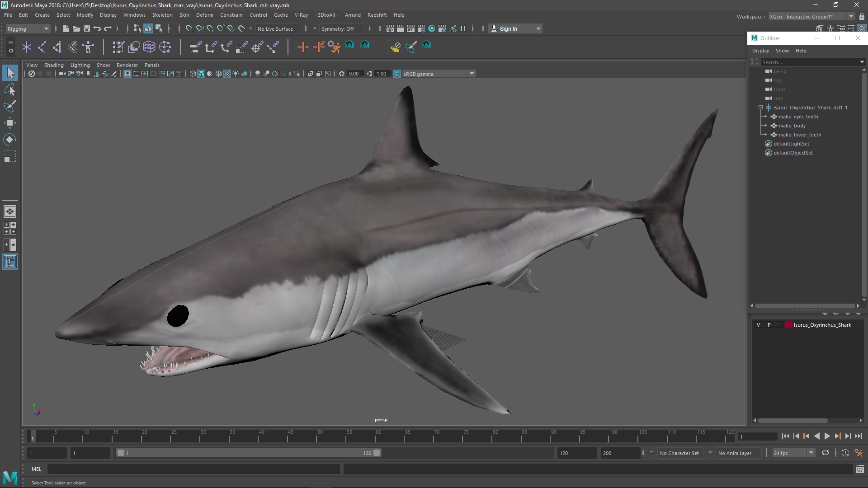Toggle the viewport grid display
Screen dimensions: 868x488
127,74
